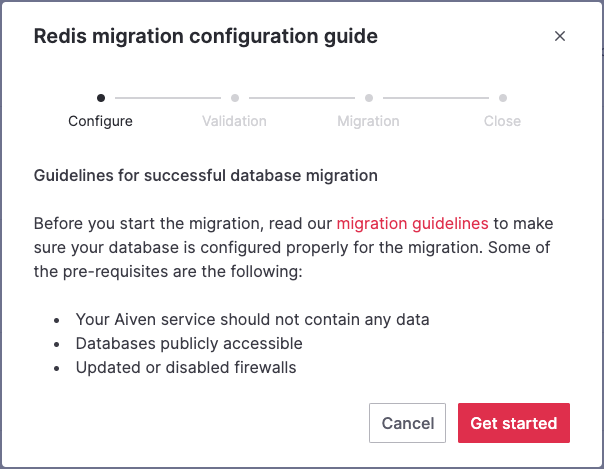Viewport: 604px width, 469px height.
Task: Select the Close step label in stepper
Action: (502, 121)
